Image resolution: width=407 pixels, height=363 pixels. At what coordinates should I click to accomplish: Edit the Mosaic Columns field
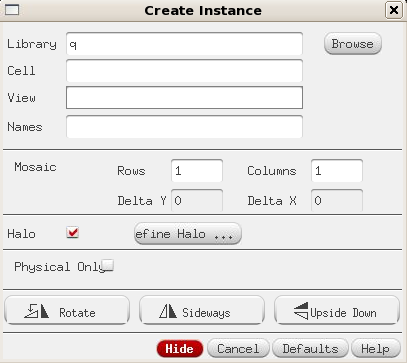[x=337, y=171]
